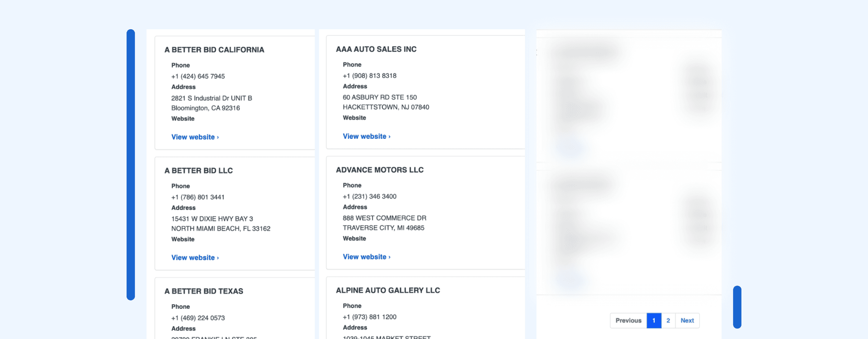Select the A BETTER BID CALIFORNIA heading
868x339 pixels.
[214, 50]
